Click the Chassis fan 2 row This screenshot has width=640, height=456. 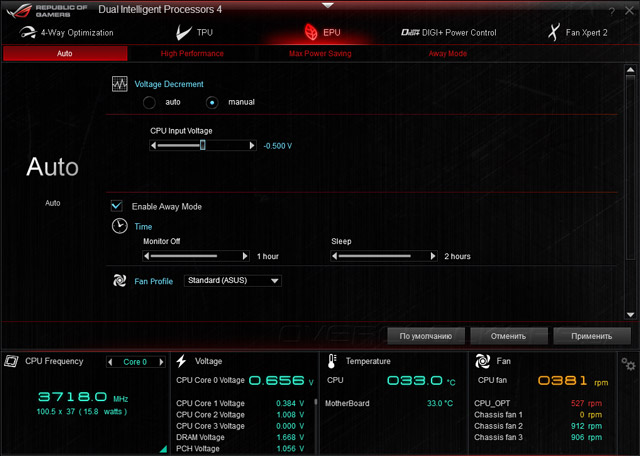[538, 426]
